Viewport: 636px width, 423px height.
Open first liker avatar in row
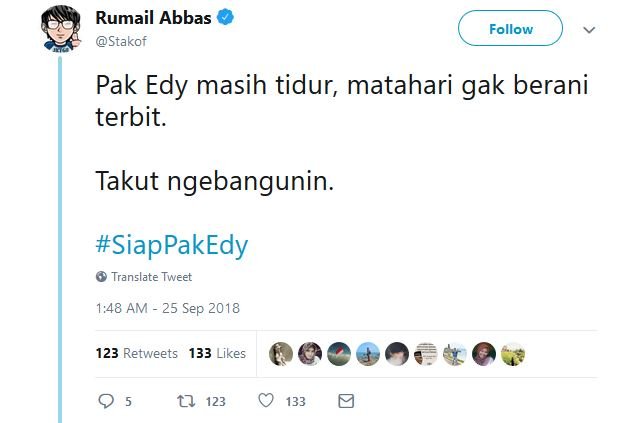pyautogui.click(x=281, y=353)
